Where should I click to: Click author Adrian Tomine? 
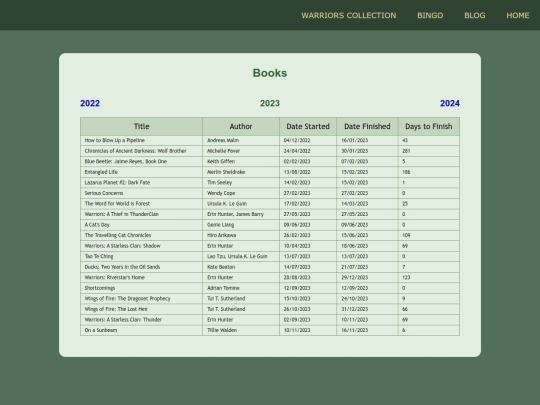(x=223, y=288)
